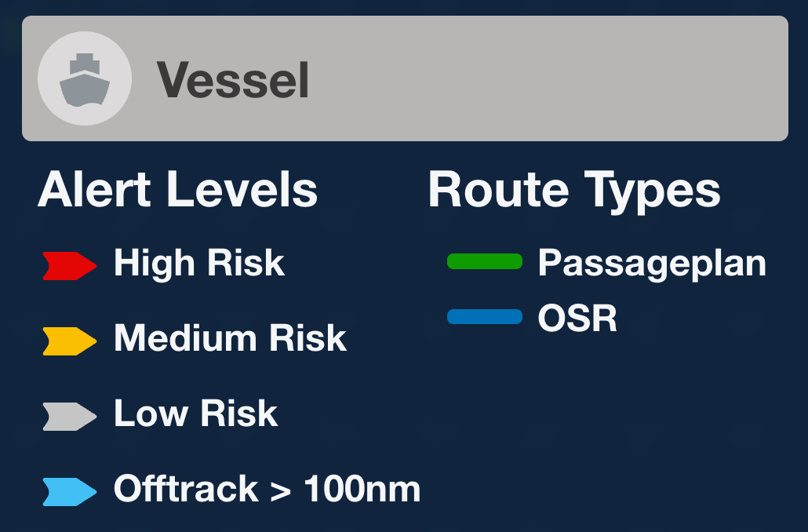Screen dimensions: 808x532
Task: Expand the Vessel legend panel
Action: (404, 78)
